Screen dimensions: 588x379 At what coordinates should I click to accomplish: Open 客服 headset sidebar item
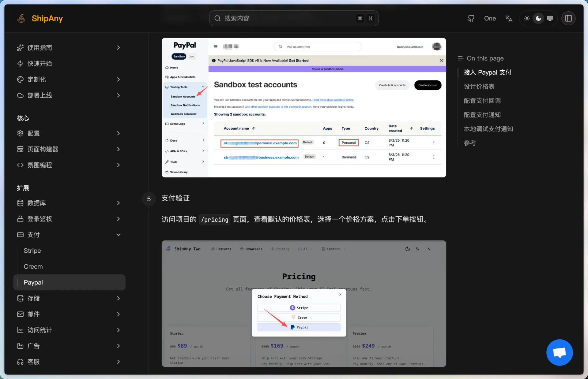tap(33, 362)
